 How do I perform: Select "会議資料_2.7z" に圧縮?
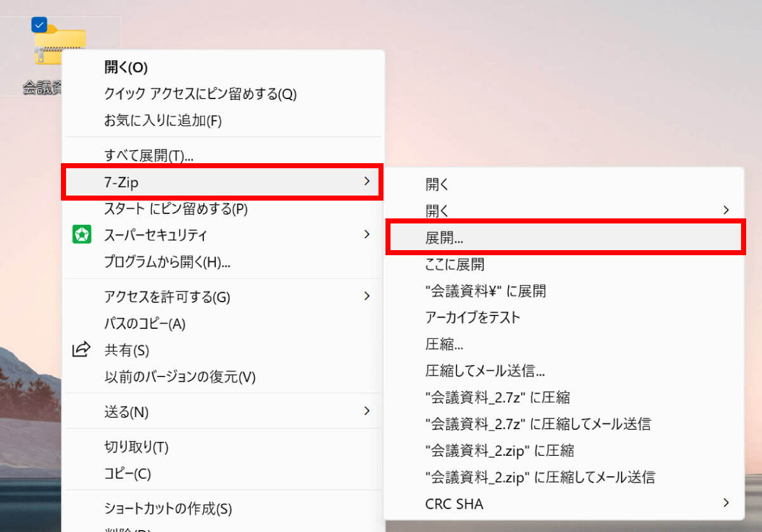pyautogui.click(x=565, y=397)
